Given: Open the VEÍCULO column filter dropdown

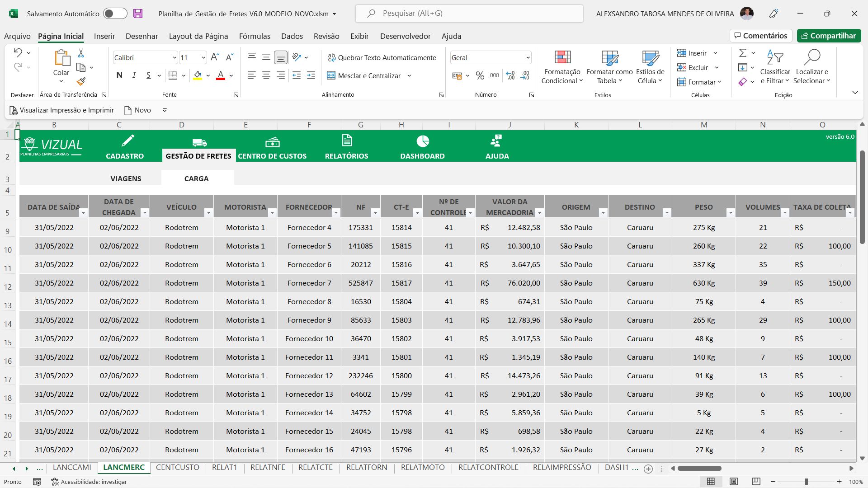Looking at the screenshot, I should (208, 212).
